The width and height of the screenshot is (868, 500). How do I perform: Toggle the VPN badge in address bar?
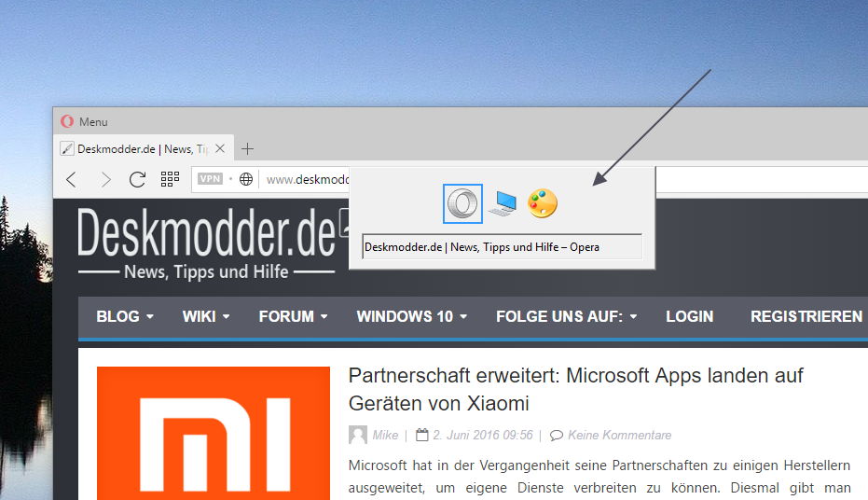point(211,179)
